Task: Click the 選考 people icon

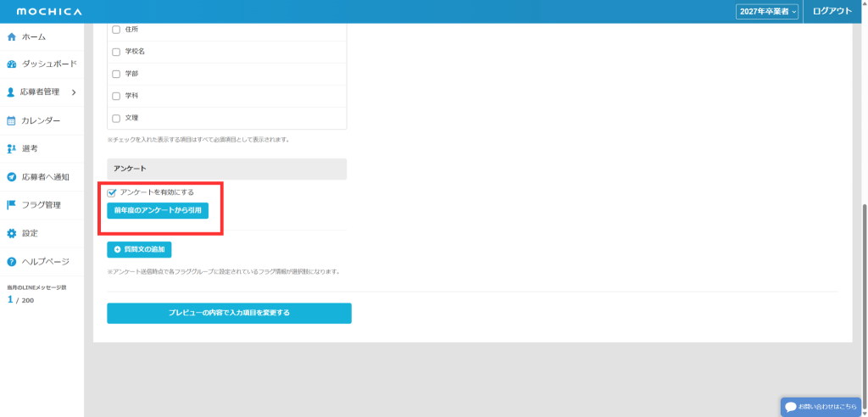Action: [12, 148]
